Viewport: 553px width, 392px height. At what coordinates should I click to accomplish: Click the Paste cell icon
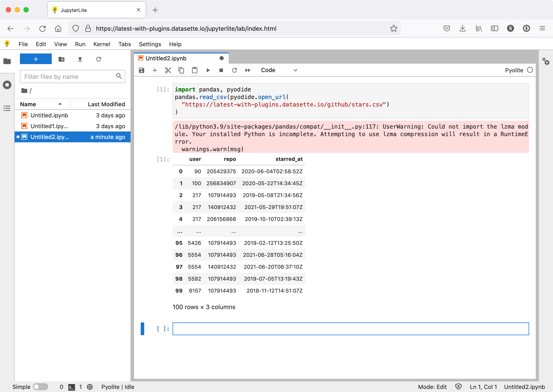[194, 70]
